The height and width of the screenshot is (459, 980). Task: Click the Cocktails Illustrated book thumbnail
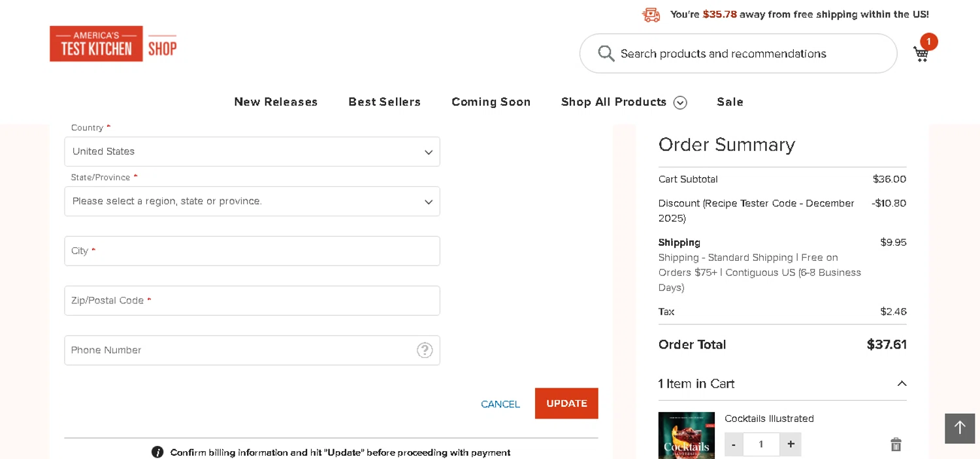(x=686, y=435)
